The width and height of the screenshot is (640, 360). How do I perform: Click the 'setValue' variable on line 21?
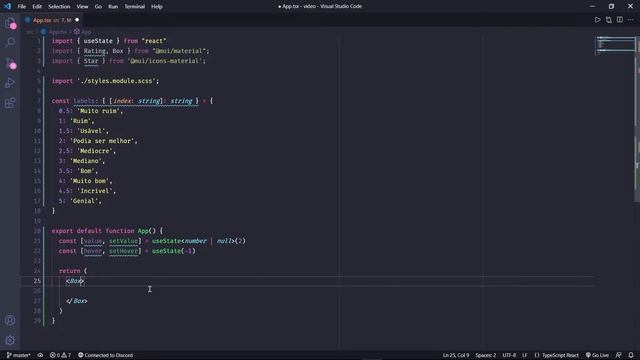(123, 241)
